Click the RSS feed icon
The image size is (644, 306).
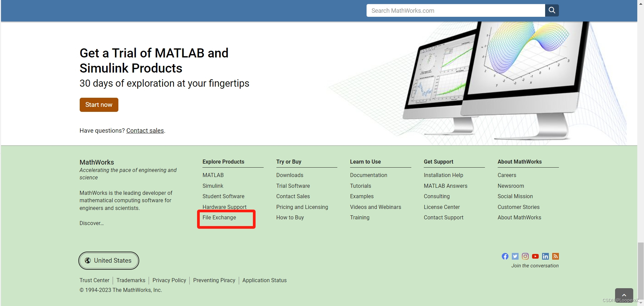[x=555, y=256]
